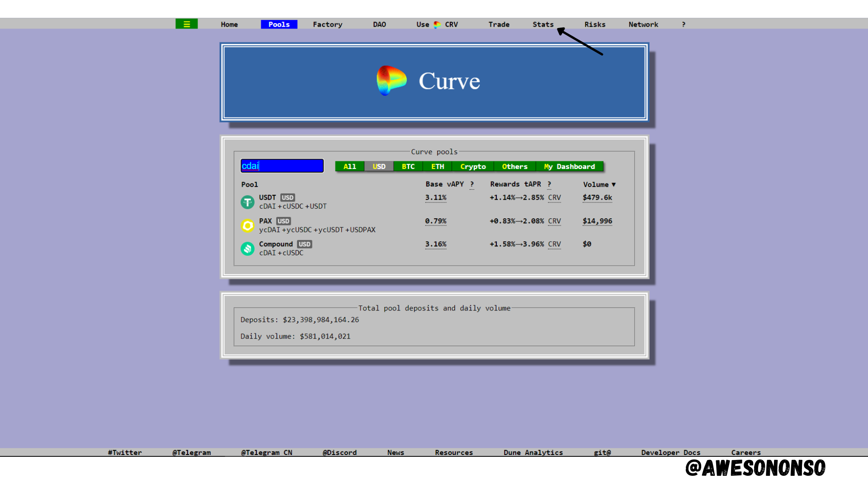The width and height of the screenshot is (868, 488).
Task: Click CRV reward label in PAX row
Action: click(554, 221)
